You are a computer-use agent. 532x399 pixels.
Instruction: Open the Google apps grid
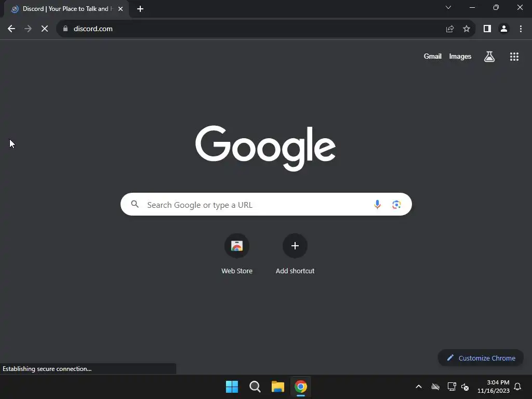[x=514, y=57]
